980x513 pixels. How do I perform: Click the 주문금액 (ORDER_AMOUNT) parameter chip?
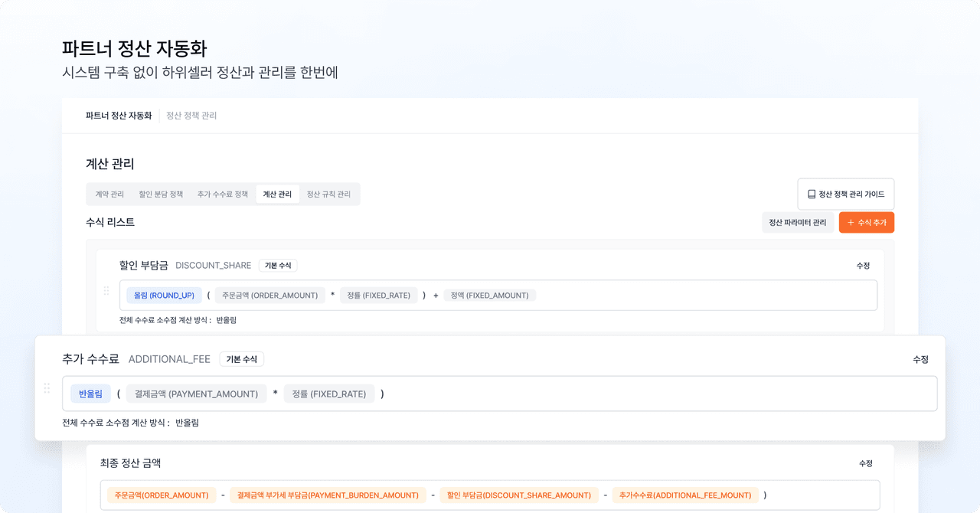[269, 296]
